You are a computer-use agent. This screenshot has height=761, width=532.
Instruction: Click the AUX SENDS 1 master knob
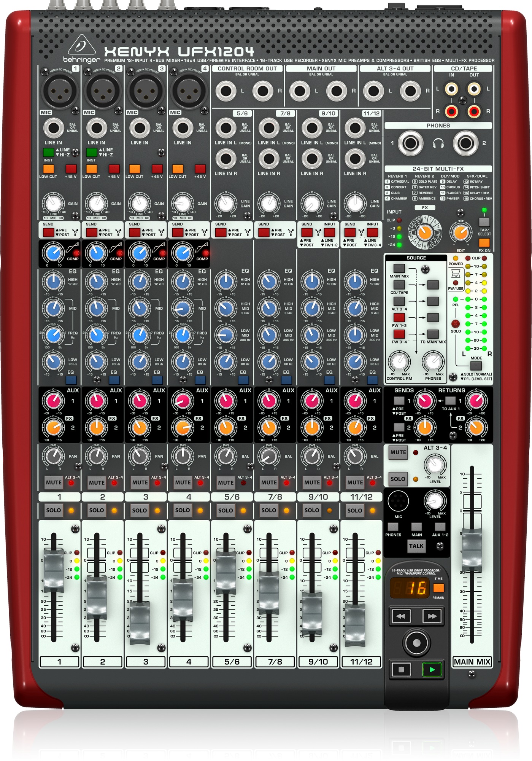click(425, 401)
